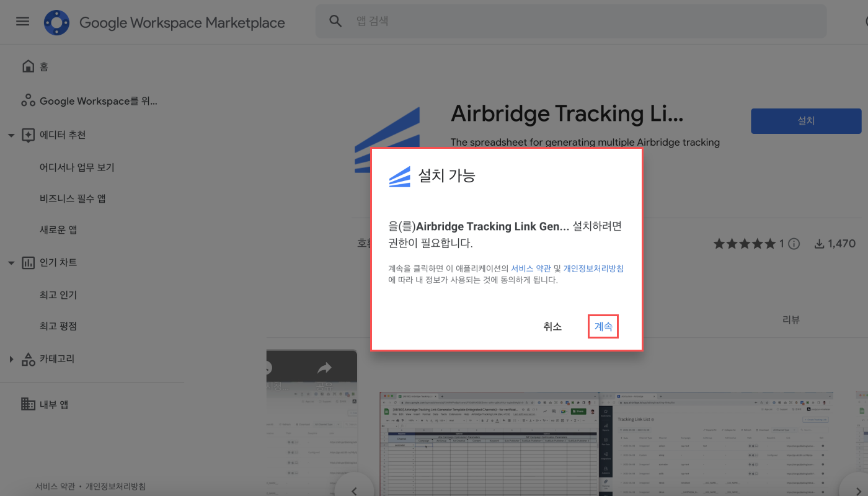868x496 pixels.
Task: Open the hamburger main menu
Action: [22, 22]
